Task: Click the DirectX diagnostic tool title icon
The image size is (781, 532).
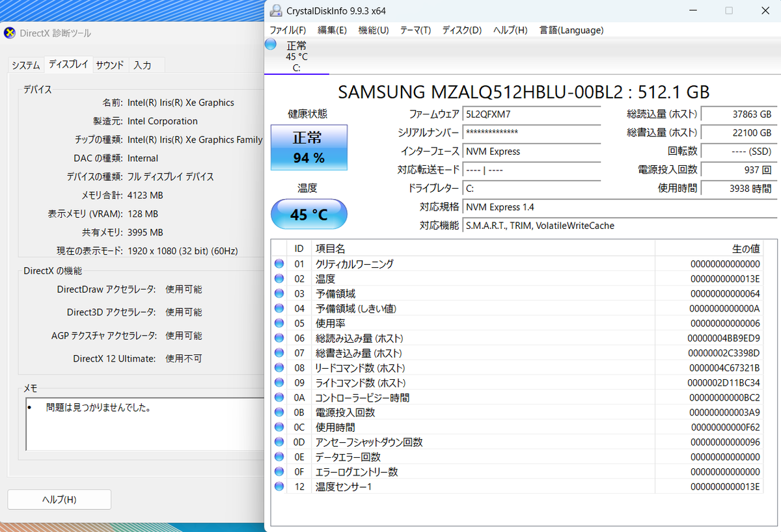Action: tap(10, 33)
